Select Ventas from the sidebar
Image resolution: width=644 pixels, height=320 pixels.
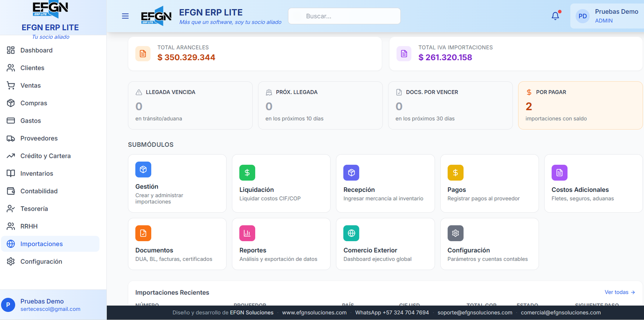(50, 86)
